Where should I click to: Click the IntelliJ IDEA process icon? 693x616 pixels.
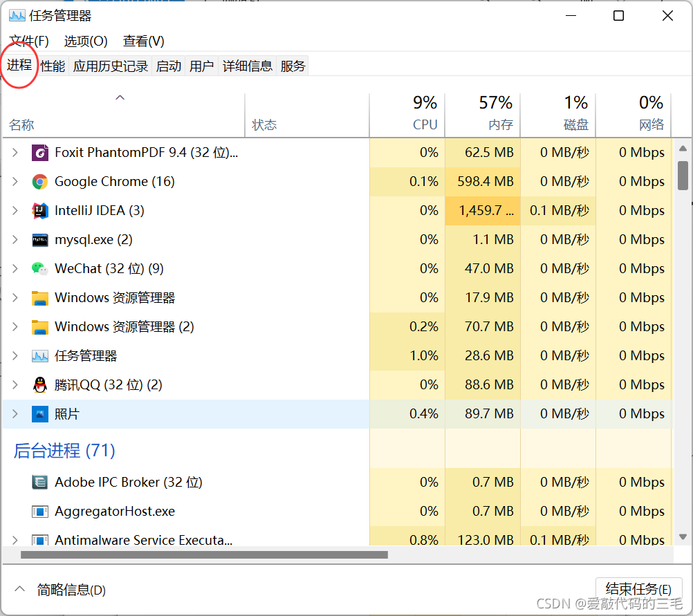coord(40,211)
